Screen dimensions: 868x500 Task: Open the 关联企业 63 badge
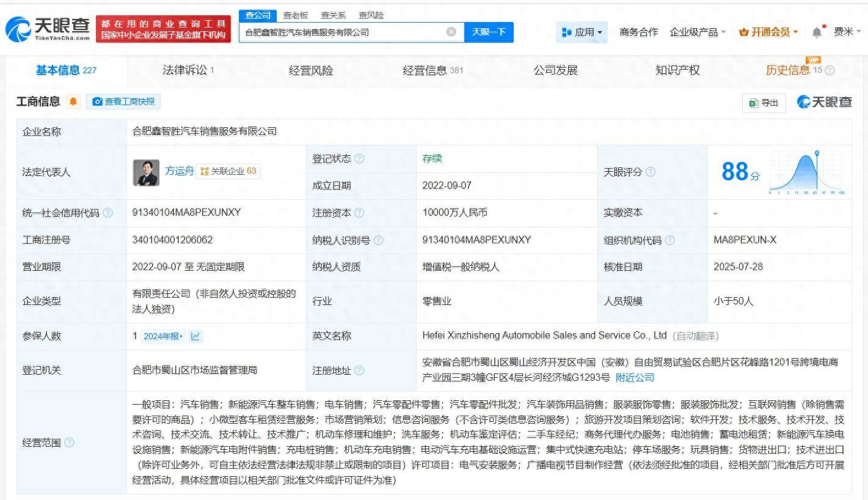228,171
